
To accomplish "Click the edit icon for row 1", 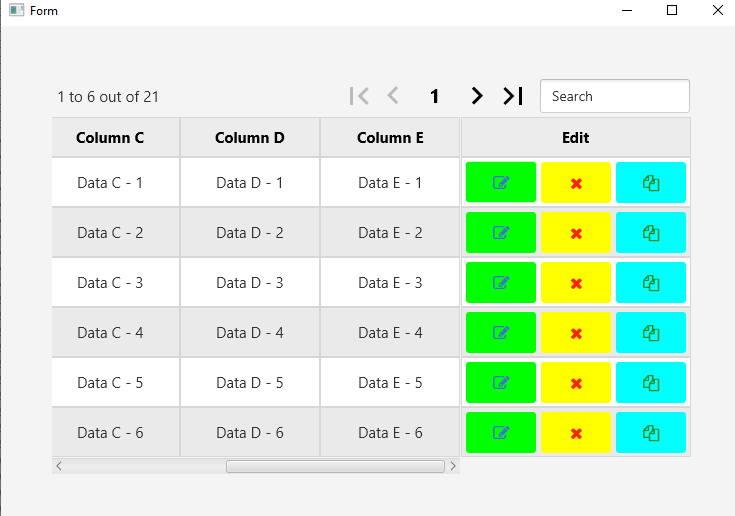I will coord(501,183).
